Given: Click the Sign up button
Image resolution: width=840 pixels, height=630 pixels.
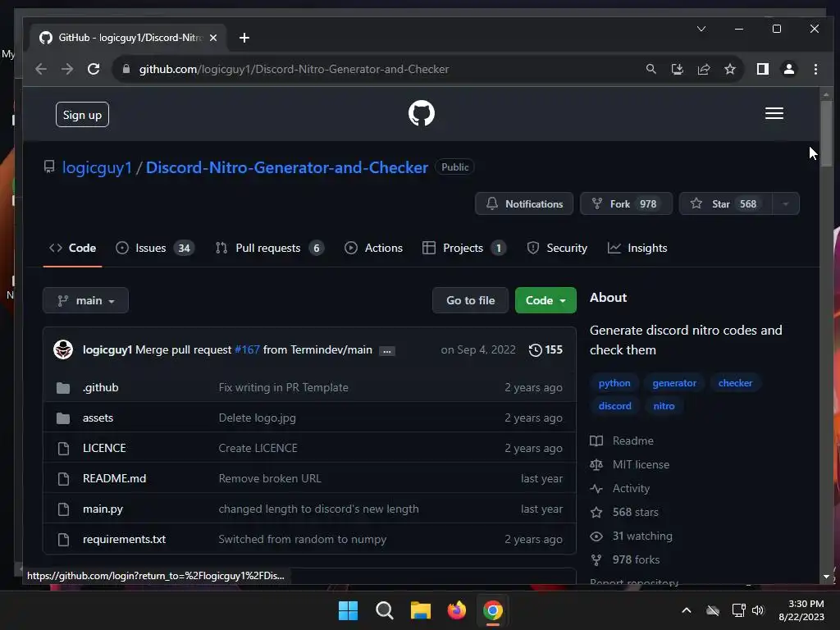Looking at the screenshot, I should click(x=82, y=115).
